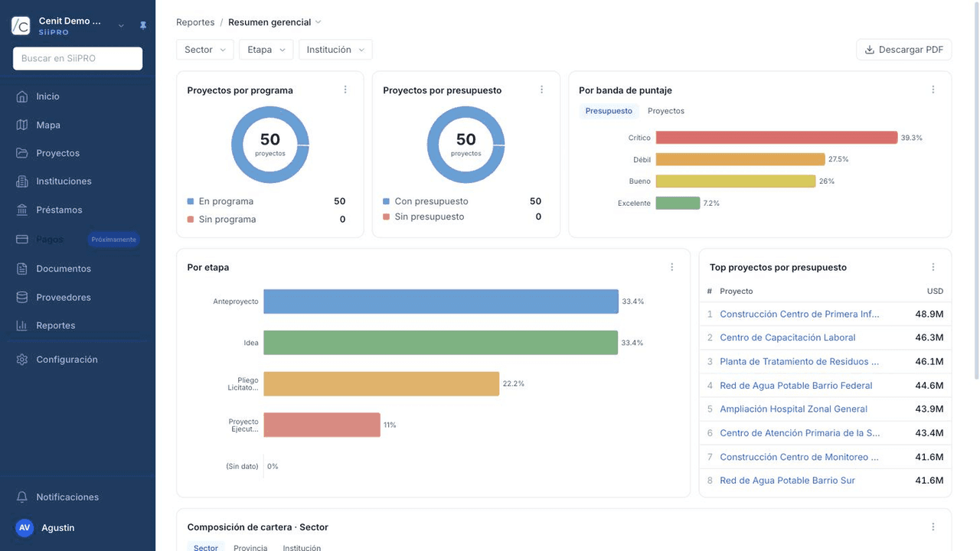Open Red de Agua Potable Barrio Sur
980x551 pixels.
tap(787, 481)
